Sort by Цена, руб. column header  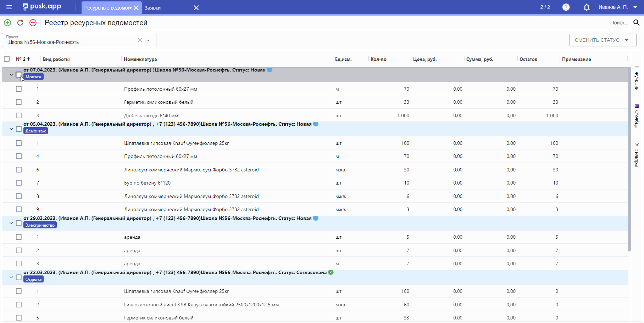point(425,59)
